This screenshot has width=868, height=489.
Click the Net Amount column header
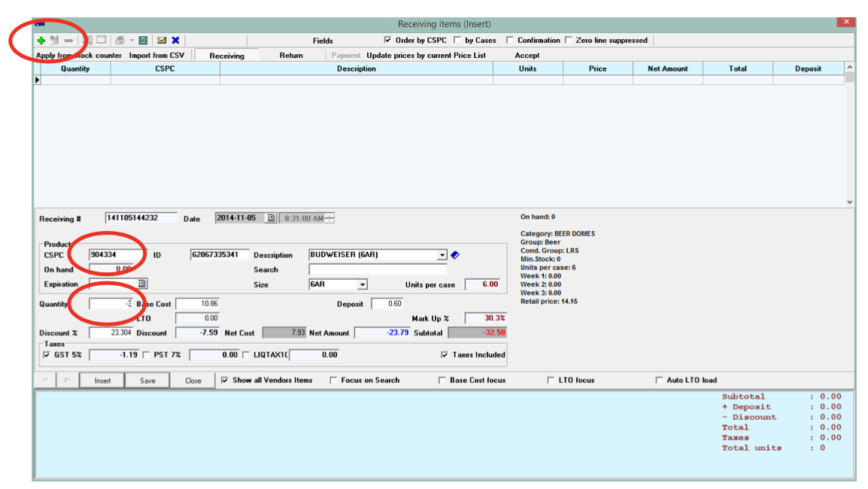coord(668,68)
